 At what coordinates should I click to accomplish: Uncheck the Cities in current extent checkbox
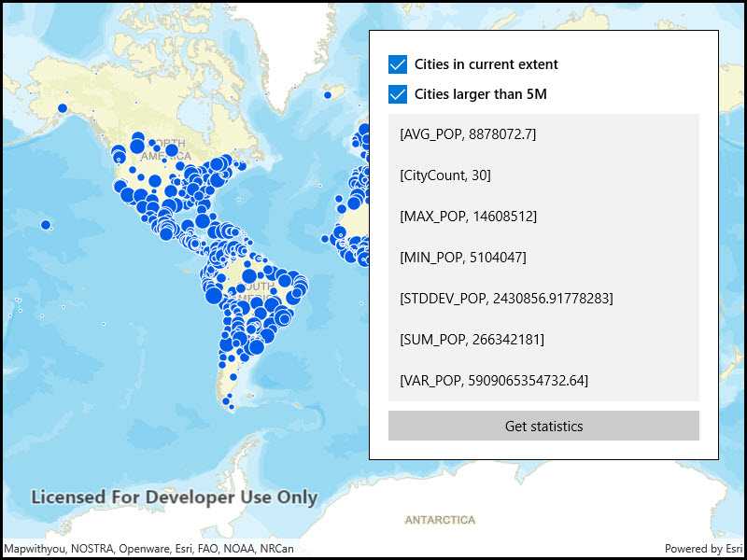tap(398, 64)
